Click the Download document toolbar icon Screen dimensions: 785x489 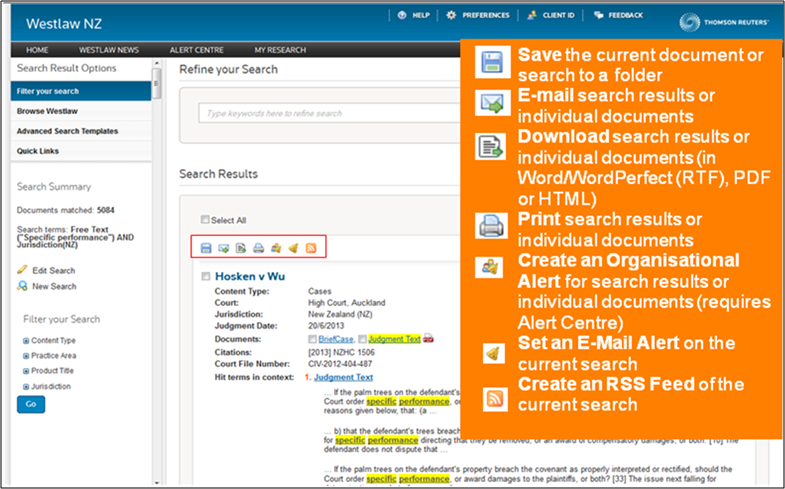pos(241,248)
